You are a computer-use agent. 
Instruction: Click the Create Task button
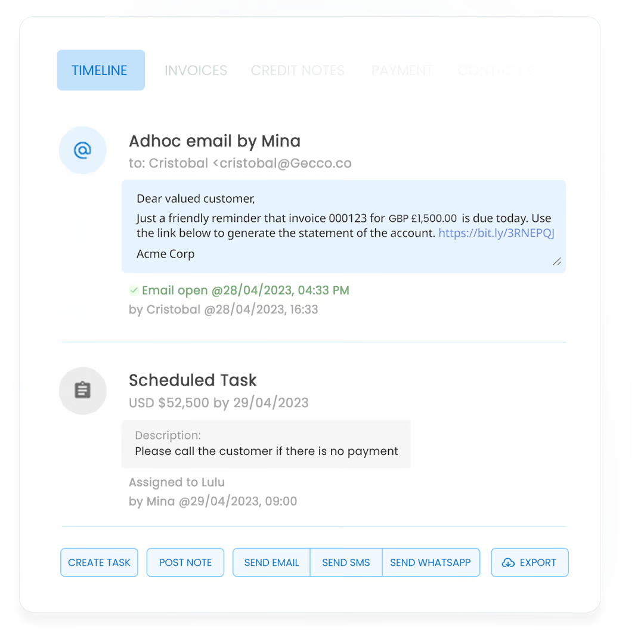click(99, 562)
